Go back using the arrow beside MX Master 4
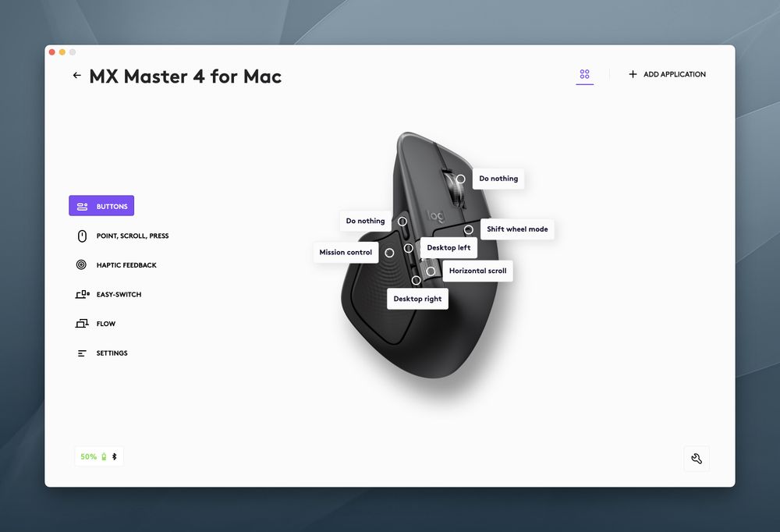Screen dimensions: 780x532 76,75
